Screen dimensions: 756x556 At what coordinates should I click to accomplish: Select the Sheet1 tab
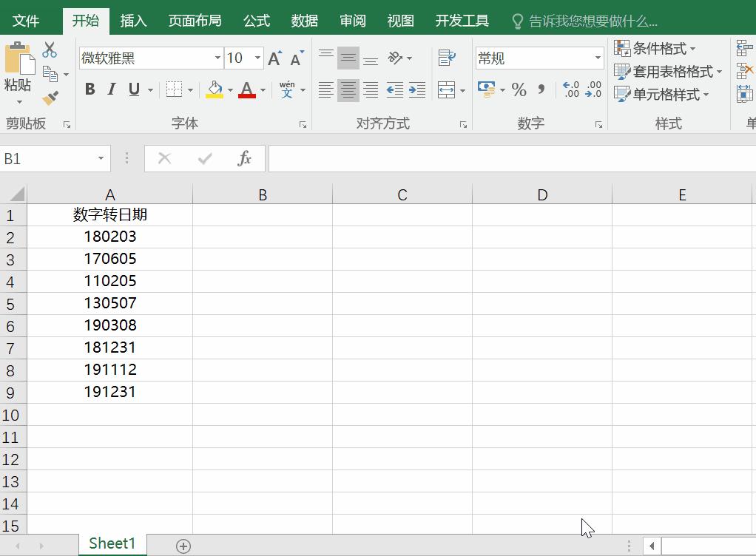coord(112,543)
